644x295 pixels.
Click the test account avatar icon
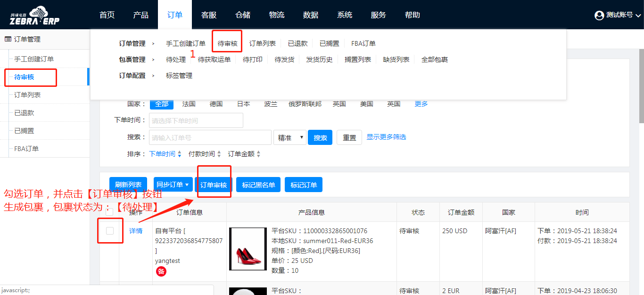[x=599, y=16]
